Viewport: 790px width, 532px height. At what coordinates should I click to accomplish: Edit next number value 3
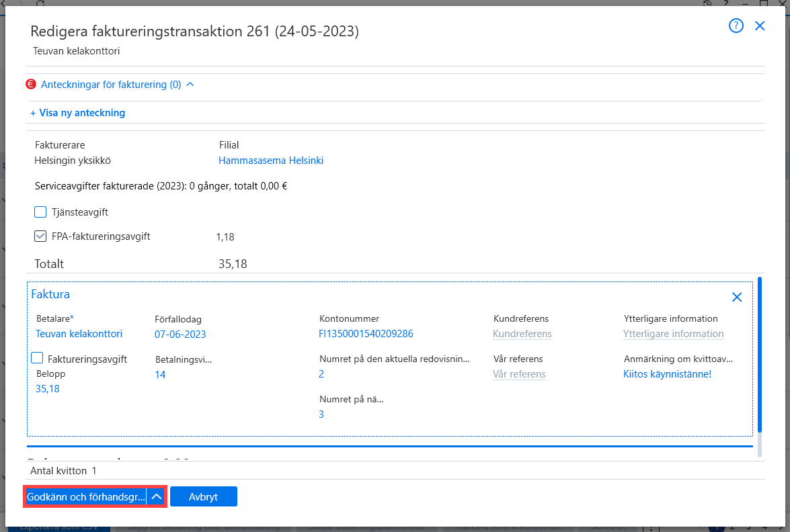point(321,414)
